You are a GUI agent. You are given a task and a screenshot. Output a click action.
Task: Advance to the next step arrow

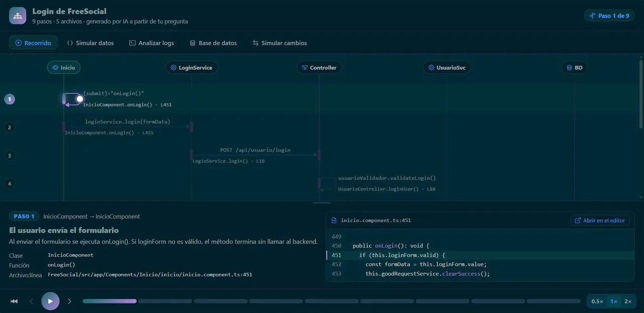(69, 301)
